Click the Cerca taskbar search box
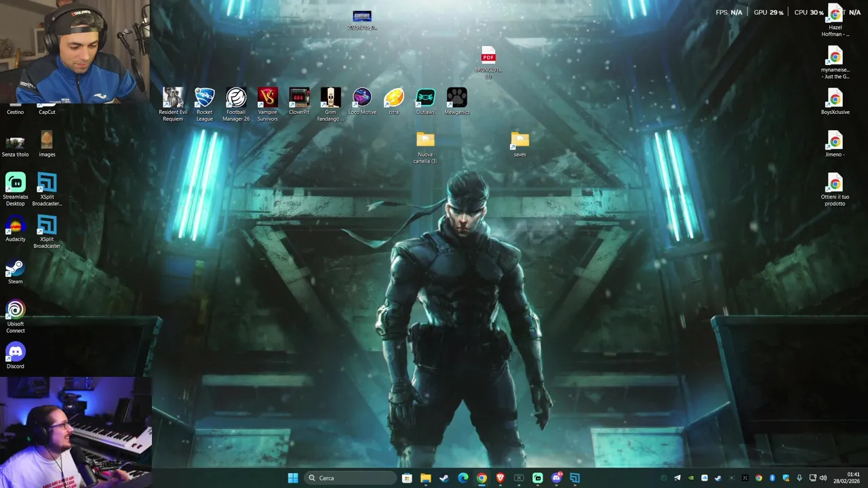Viewport: 868px width, 488px height. pos(350,478)
